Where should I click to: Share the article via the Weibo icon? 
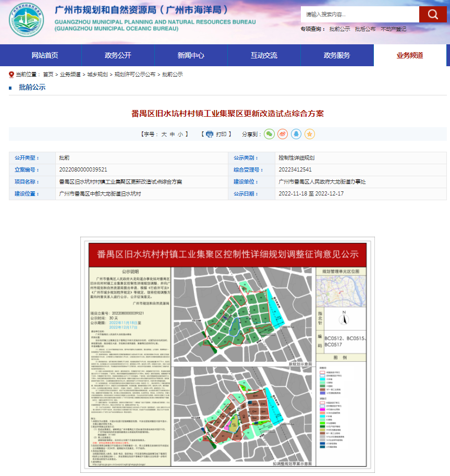tap(283, 134)
